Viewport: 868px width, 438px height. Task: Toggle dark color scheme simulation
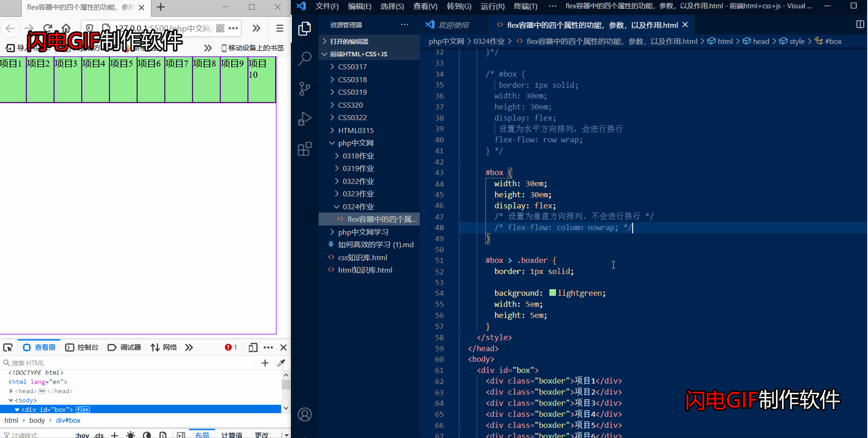pyautogui.click(x=147, y=434)
